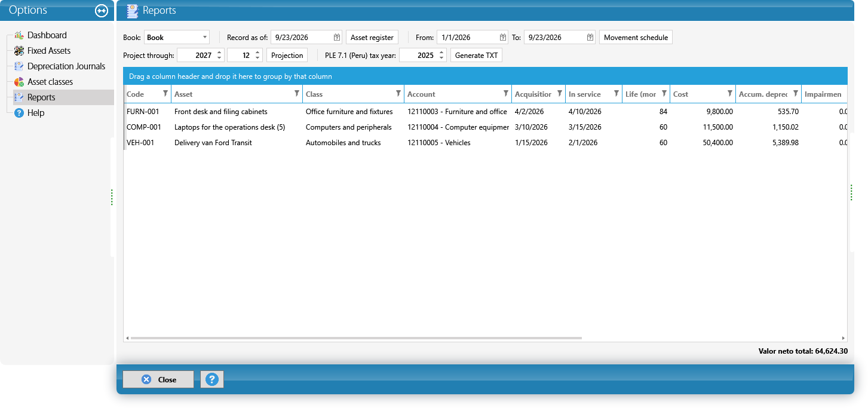Click filter icon on In service column
The image size is (868, 408).
[x=617, y=94]
